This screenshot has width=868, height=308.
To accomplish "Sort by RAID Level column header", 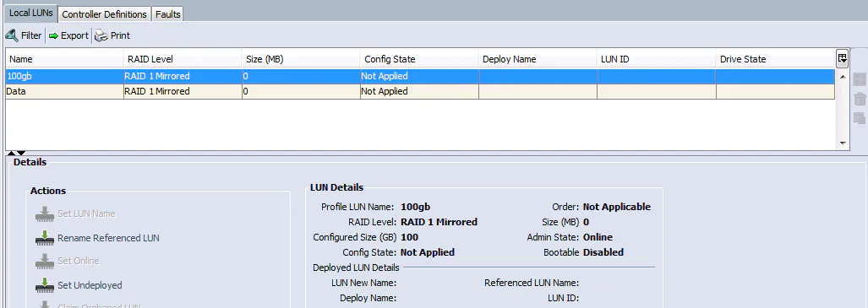I will coord(183,59).
